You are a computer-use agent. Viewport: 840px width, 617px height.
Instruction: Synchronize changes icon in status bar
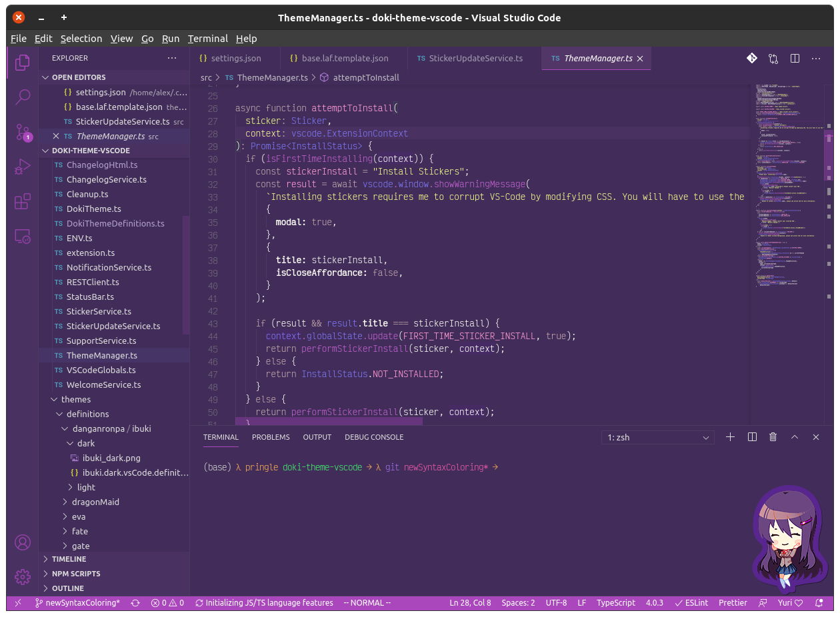point(135,603)
